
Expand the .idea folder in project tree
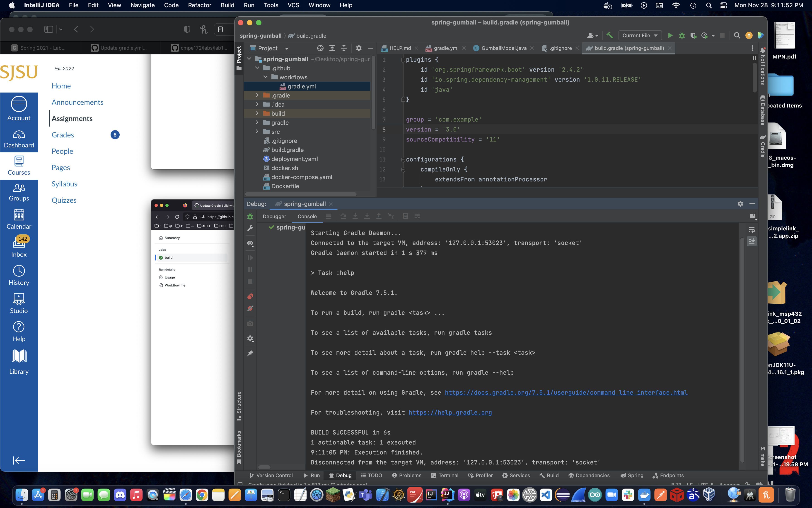click(x=257, y=104)
